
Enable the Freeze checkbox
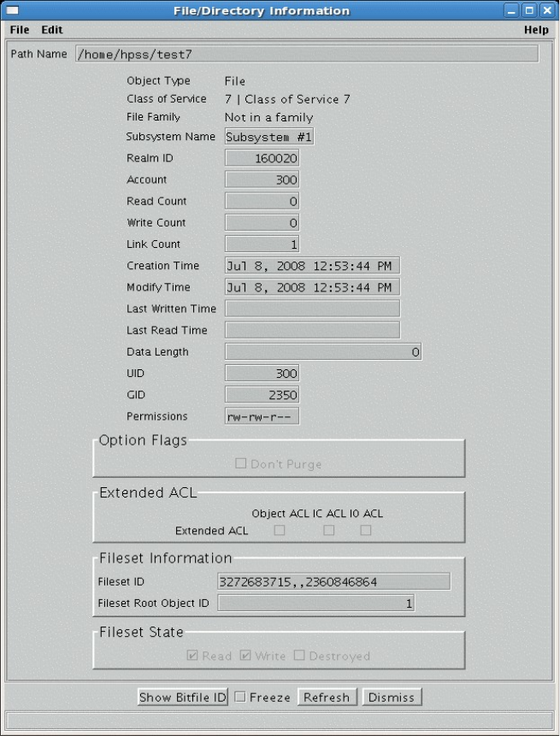[240, 697]
